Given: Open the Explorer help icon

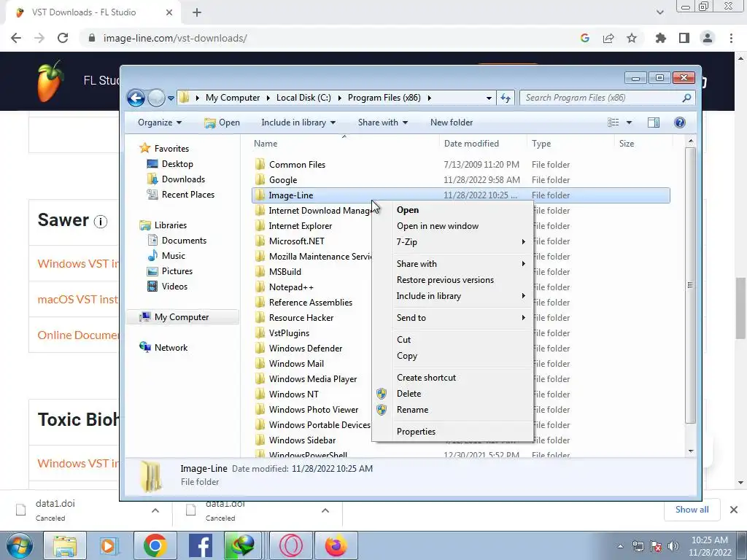Looking at the screenshot, I should (680, 122).
